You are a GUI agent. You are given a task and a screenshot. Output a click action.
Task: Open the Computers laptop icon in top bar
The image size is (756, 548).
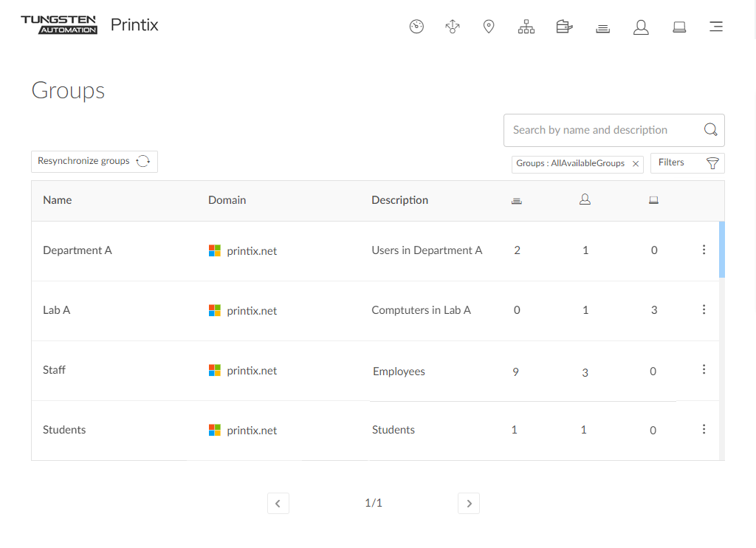pos(679,27)
